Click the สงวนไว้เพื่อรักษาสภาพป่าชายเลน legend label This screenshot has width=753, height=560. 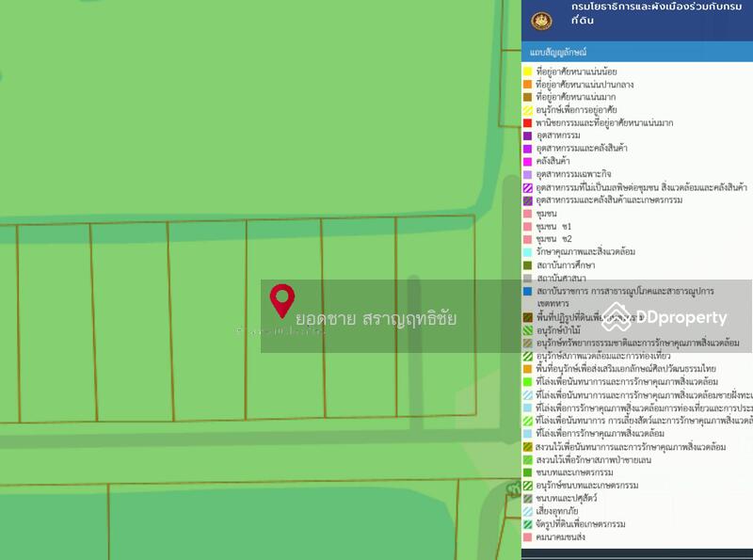coord(594,459)
